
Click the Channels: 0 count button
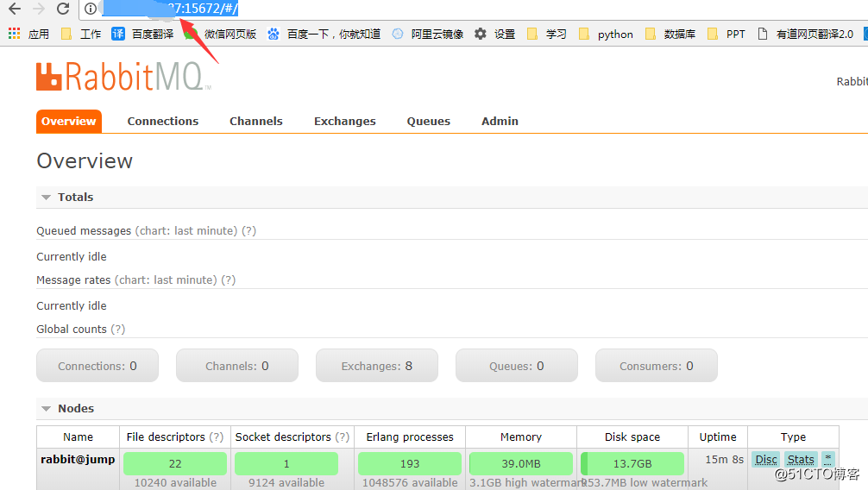click(237, 366)
